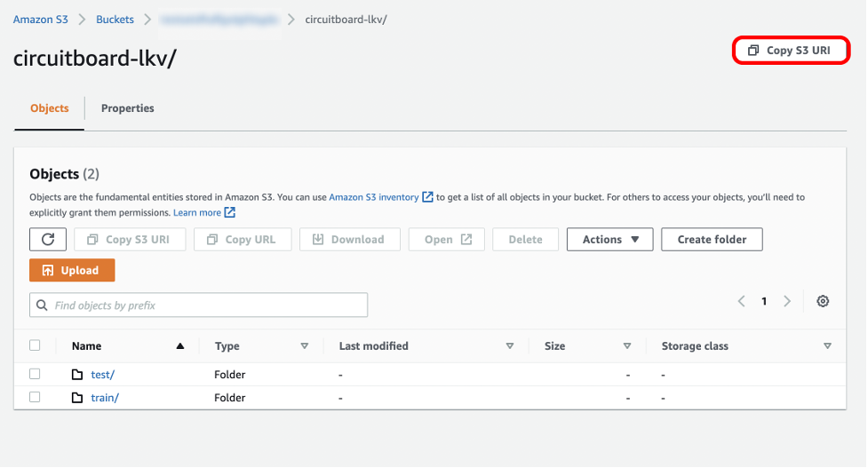Go to previous page arrow
The width and height of the screenshot is (868, 468).
[x=741, y=301]
